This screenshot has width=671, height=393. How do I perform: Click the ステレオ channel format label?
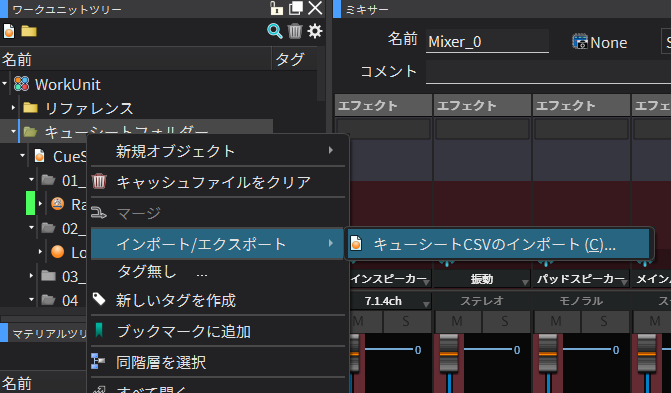[482, 301]
